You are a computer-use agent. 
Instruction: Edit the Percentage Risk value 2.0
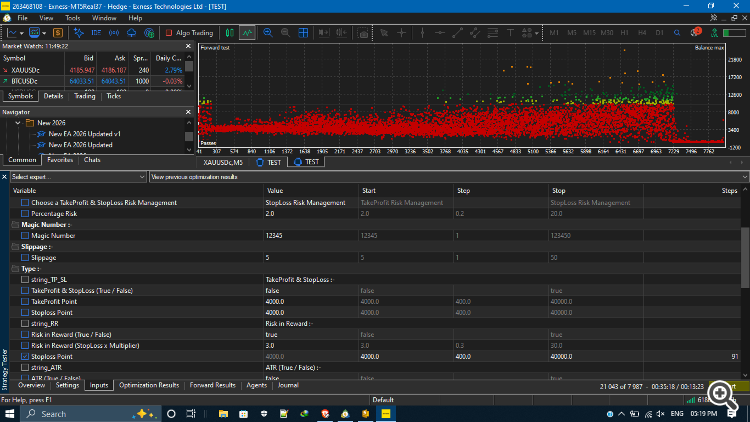click(311, 213)
